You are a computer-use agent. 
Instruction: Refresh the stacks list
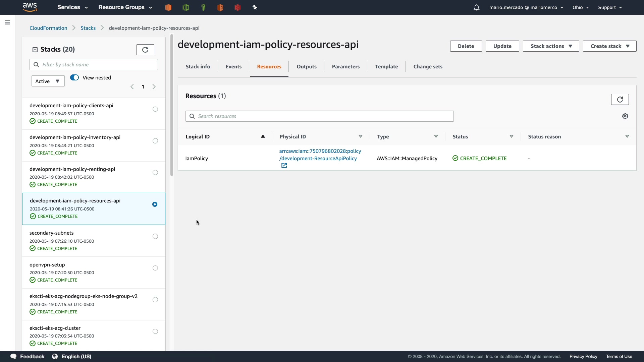[145, 50]
